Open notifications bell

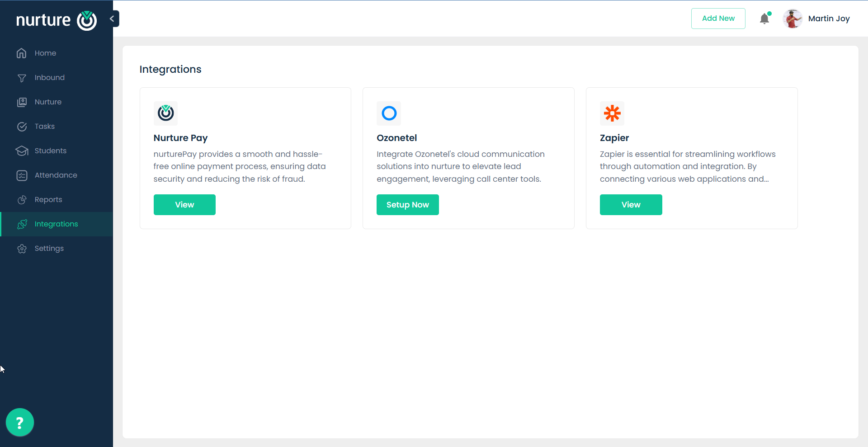coord(764,19)
